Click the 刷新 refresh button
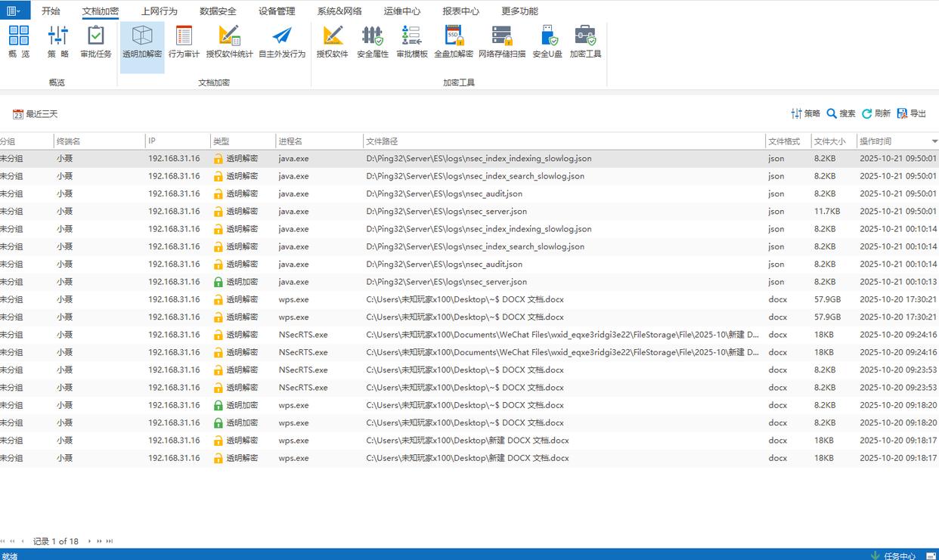Image resolution: width=939 pixels, height=560 pixels. click(x=876, y=113)
